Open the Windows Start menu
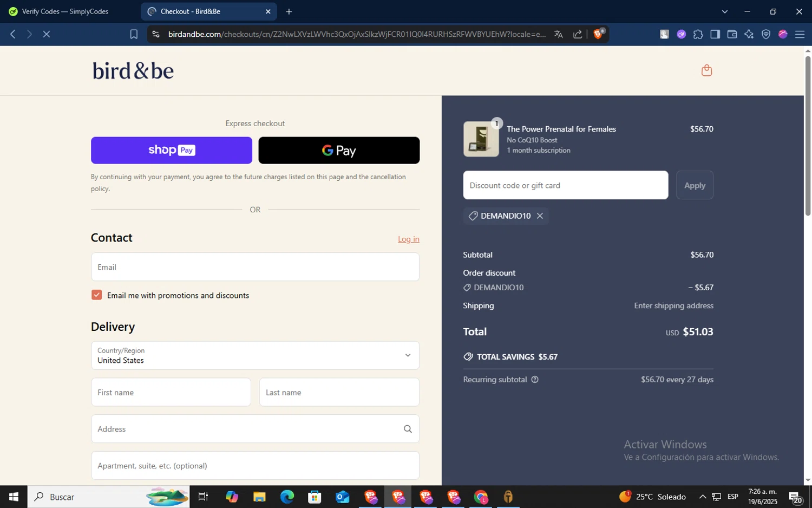The image size is (812, 508). pyautogui.click(x=14, y=497)
